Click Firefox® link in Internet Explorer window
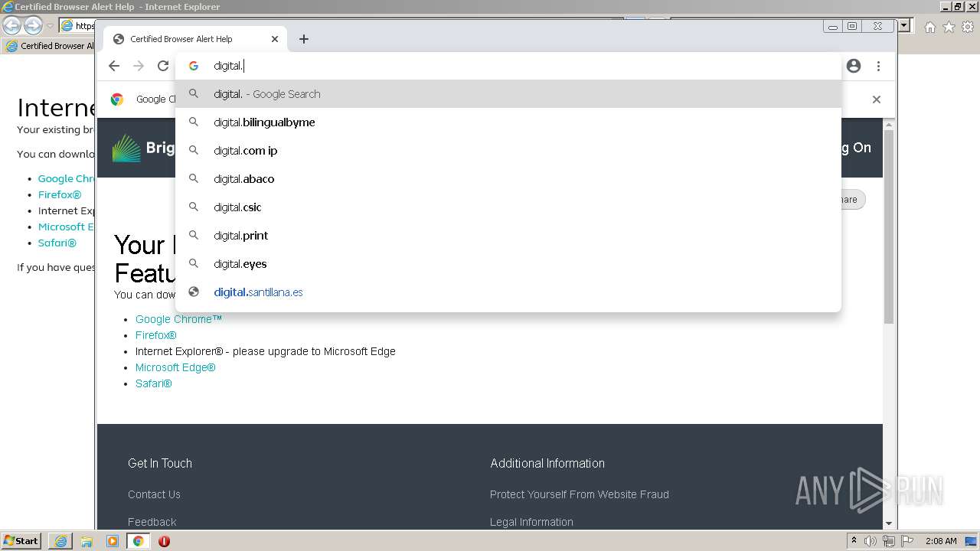980x551 pixels. [60, 194]
